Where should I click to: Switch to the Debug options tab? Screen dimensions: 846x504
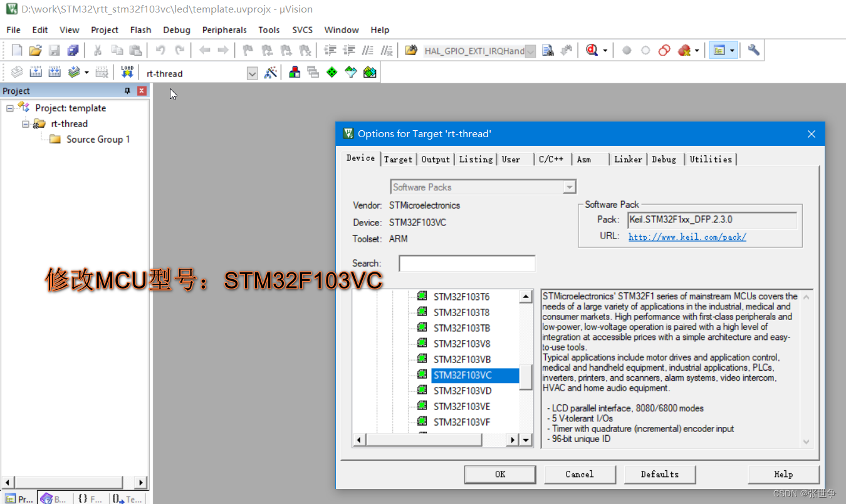(x=664, y=159)
